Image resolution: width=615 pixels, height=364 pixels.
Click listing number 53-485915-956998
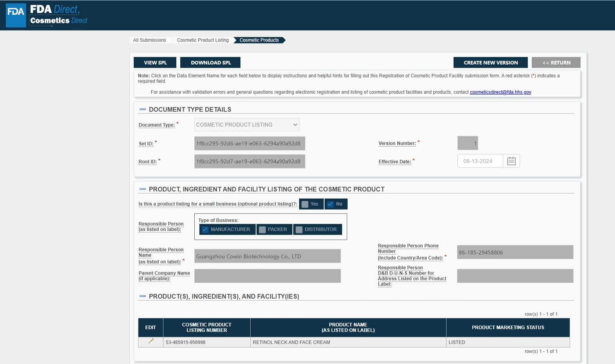(186, 342)
